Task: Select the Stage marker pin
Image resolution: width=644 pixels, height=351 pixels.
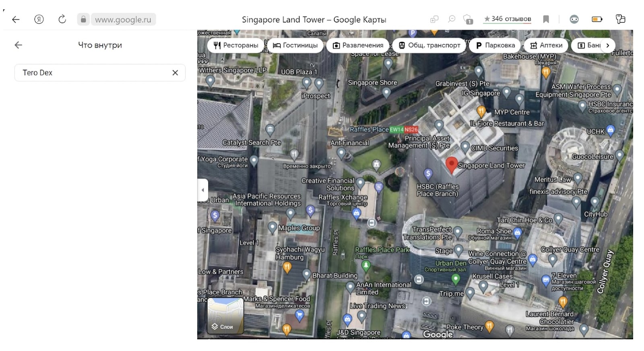Action: tap(459, 250)
